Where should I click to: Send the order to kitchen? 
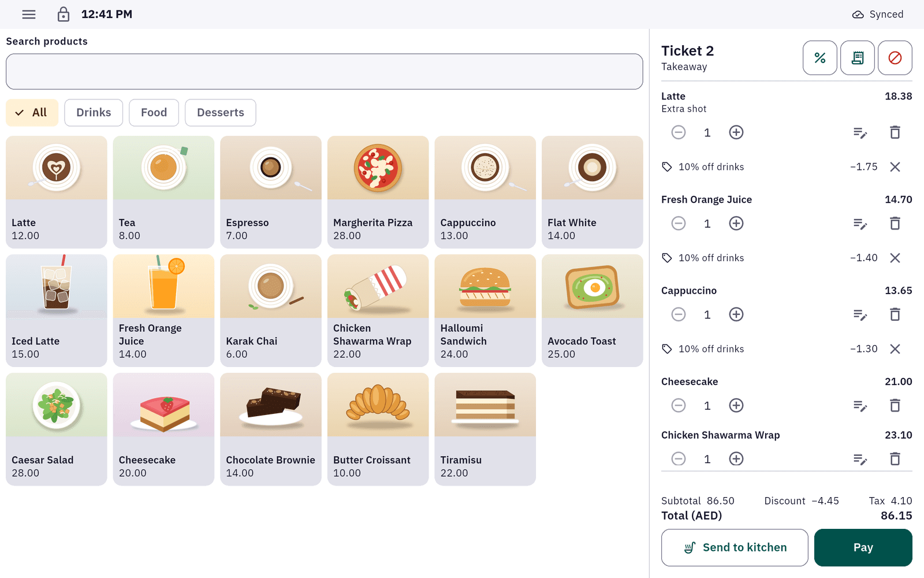coord(735,547)
